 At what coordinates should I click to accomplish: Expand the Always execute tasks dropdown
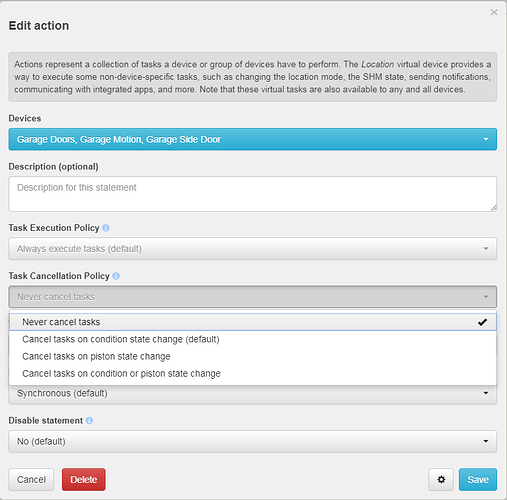coord(253,249)
